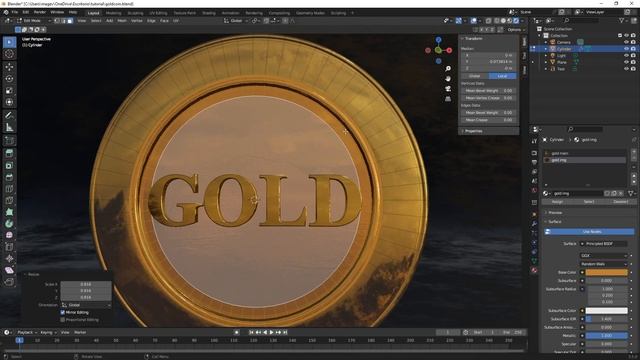The image size is (640, 360).
Task: Switch to the Shading workspace tab
Action: click(x=209, y=13)
